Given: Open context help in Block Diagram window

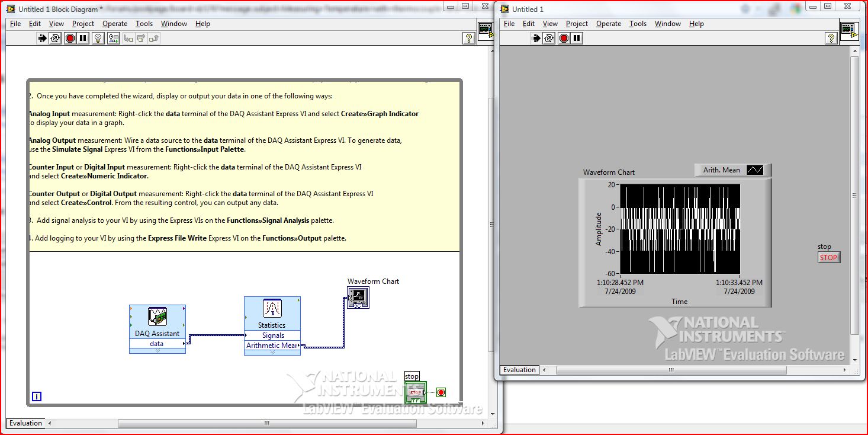Looking at the screenshot, I should pos(469,39).
